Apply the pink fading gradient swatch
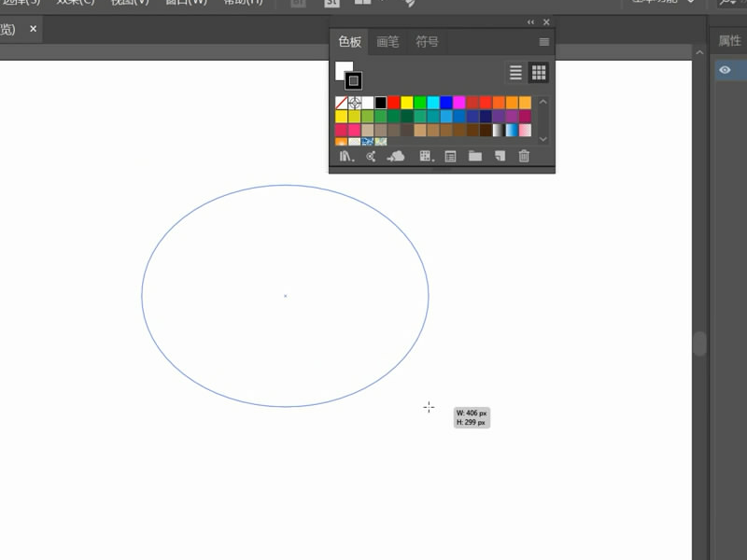This screenshot has height=560, width=747. (x=525, y=130)
